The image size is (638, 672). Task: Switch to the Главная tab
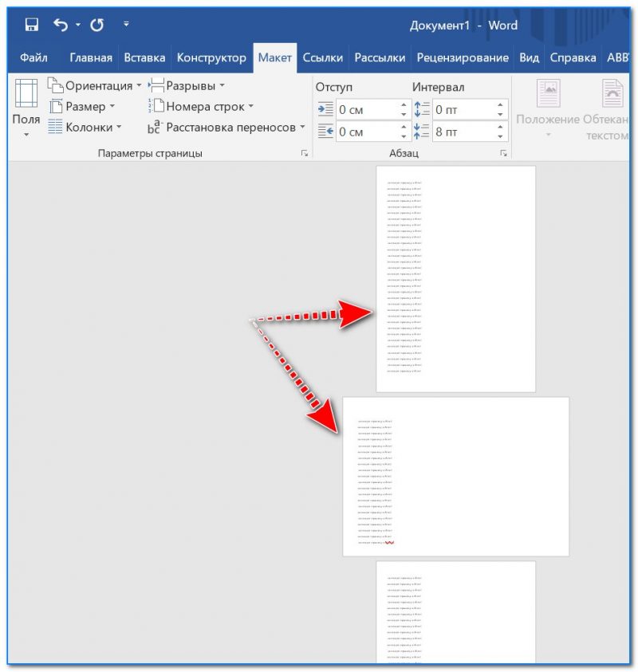pyautogui.click(x=92, y=57)
